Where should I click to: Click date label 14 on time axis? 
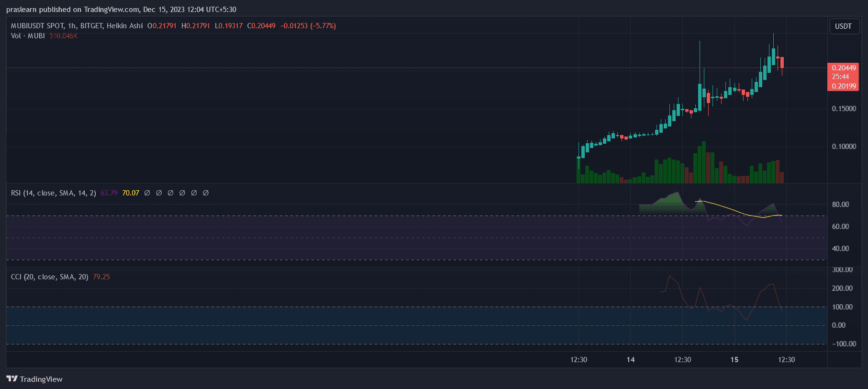(x=631, y=360)
